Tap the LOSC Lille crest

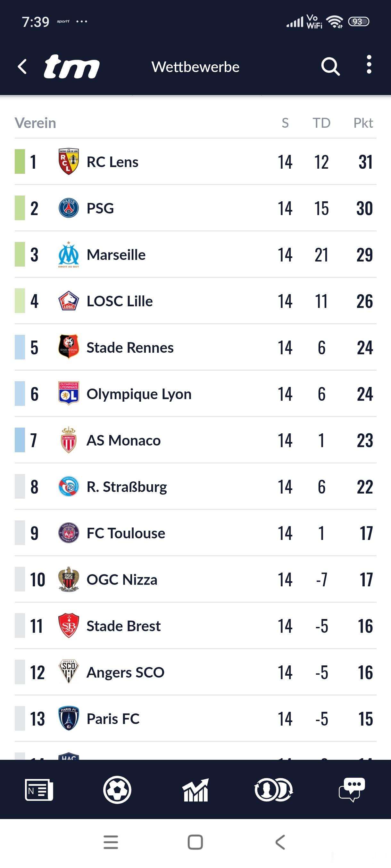coord(69,301)
